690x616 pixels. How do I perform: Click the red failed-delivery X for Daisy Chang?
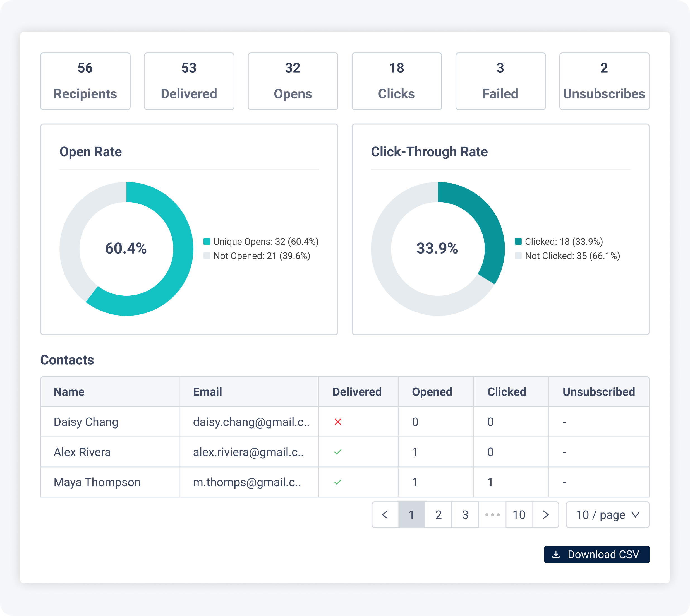click(x=338, y=422)
